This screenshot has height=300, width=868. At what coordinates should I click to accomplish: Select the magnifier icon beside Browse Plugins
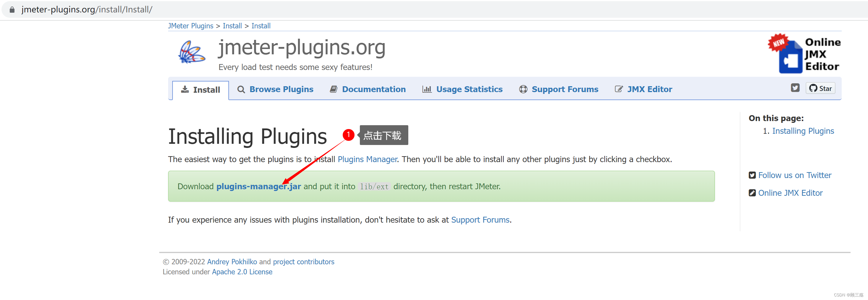[x=241, y=89]
